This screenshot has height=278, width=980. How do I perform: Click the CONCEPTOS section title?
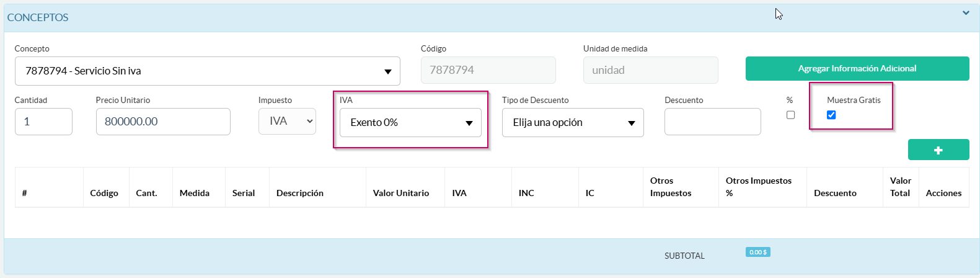(38, 17)
